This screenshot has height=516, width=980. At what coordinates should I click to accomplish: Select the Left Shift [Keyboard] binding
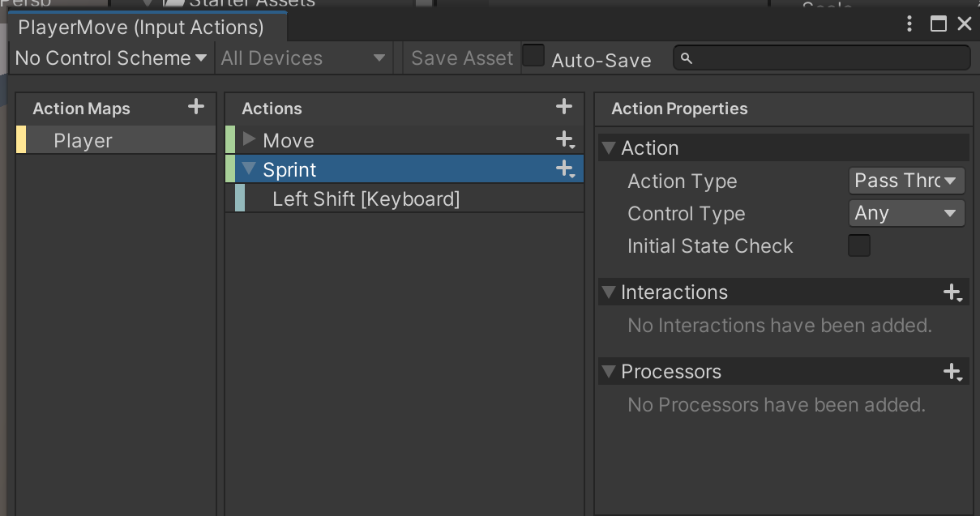click(366, 198)
